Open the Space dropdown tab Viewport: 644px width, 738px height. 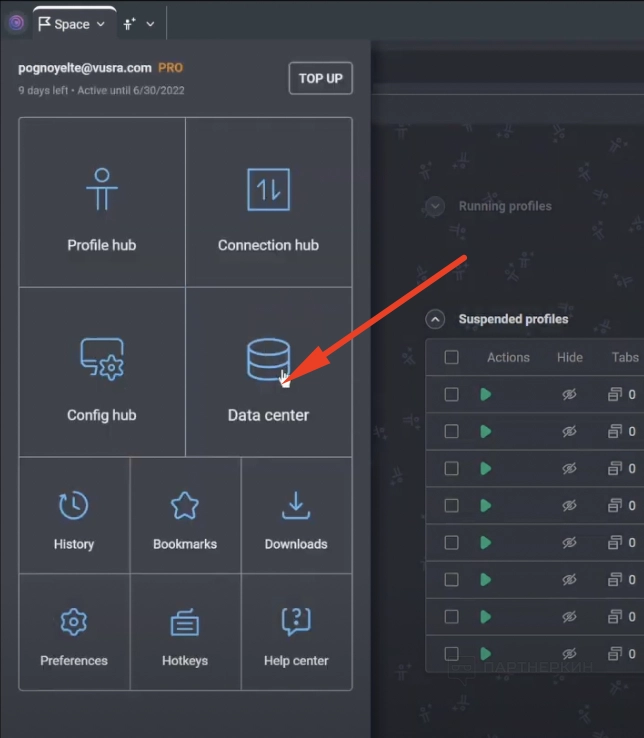(x=71, y=24)
